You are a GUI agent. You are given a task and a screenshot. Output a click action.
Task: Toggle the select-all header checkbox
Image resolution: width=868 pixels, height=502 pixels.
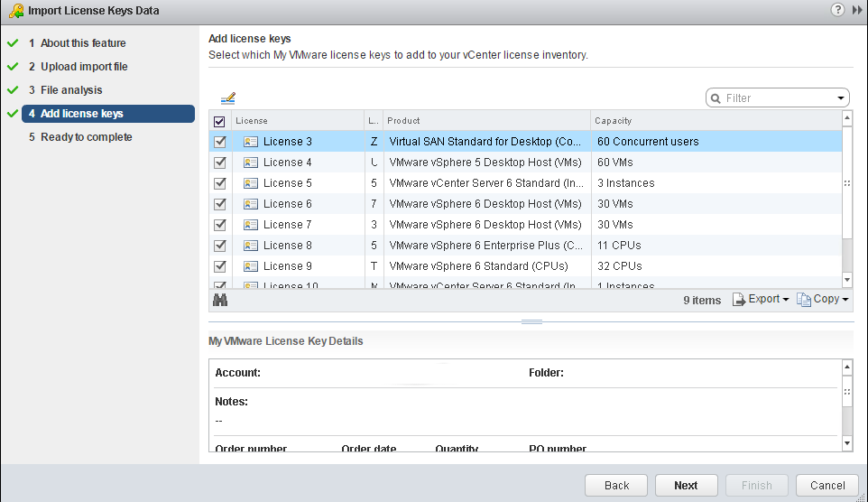pyautogui.click(x=219, y=121)
